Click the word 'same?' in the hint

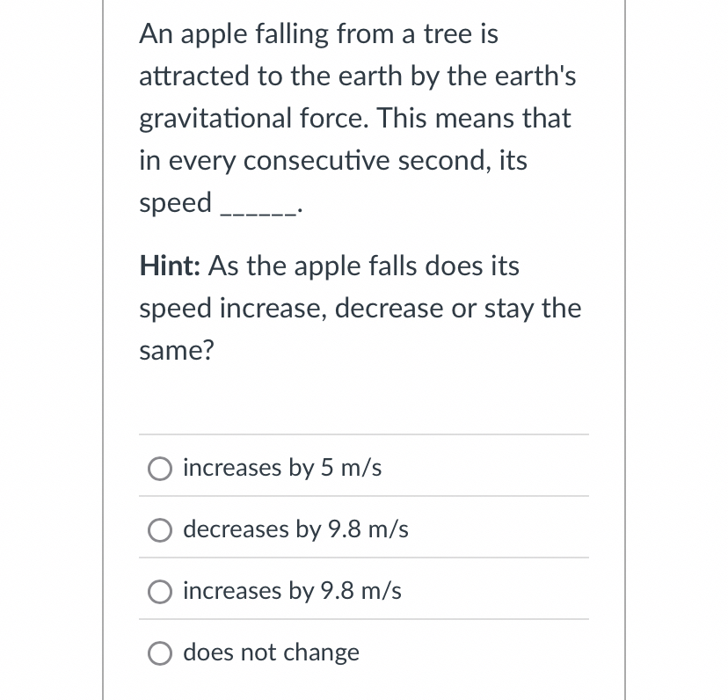pos(177,351)
